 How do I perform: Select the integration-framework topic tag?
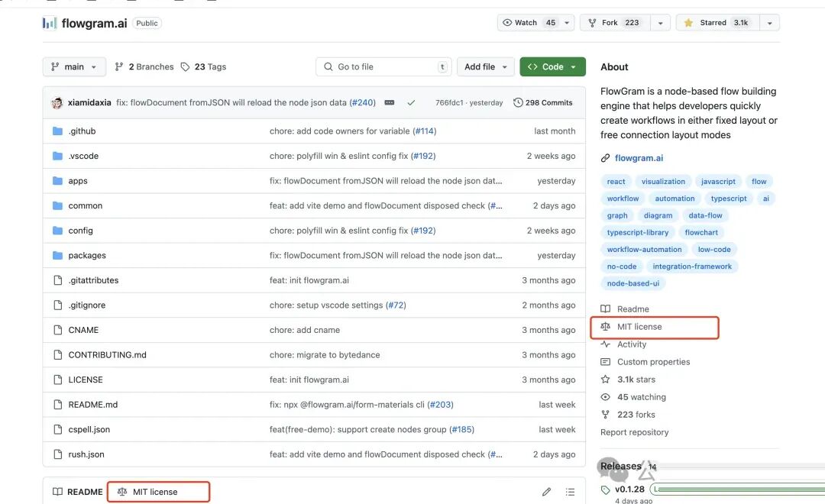(692, 267)
